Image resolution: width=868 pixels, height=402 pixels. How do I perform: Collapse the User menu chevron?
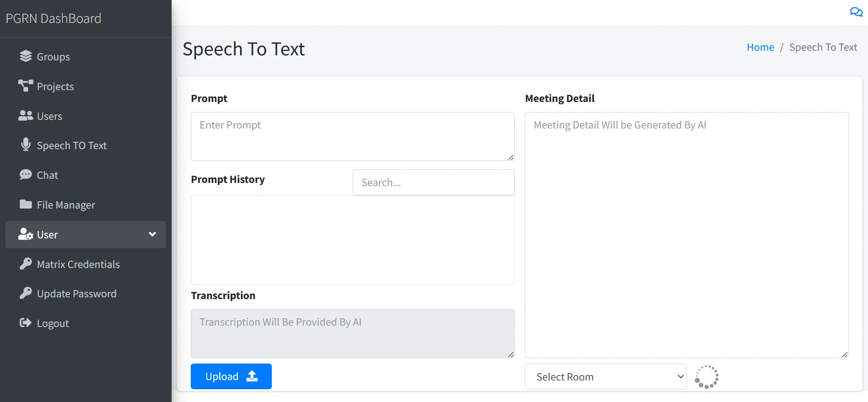pos(152,234)
